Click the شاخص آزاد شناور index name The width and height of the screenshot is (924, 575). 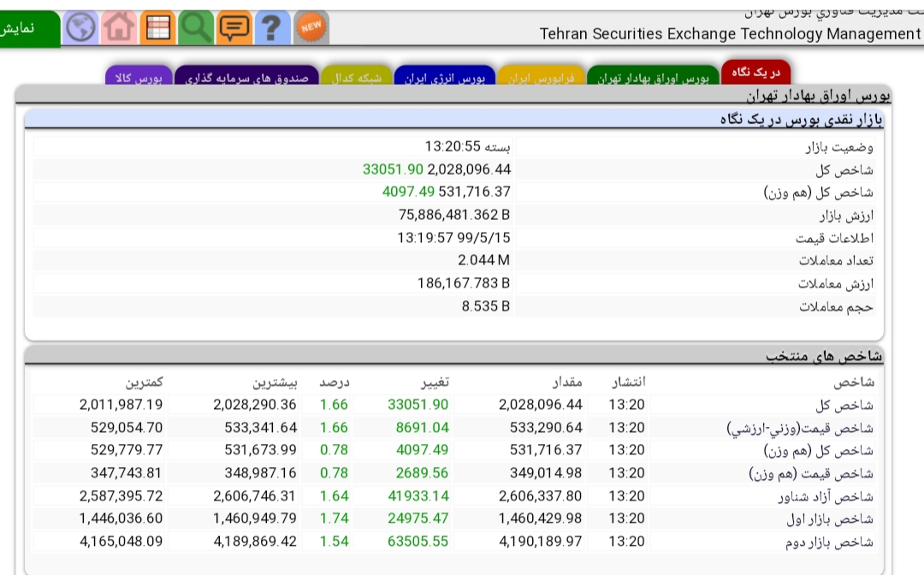(x=826, y=496)
